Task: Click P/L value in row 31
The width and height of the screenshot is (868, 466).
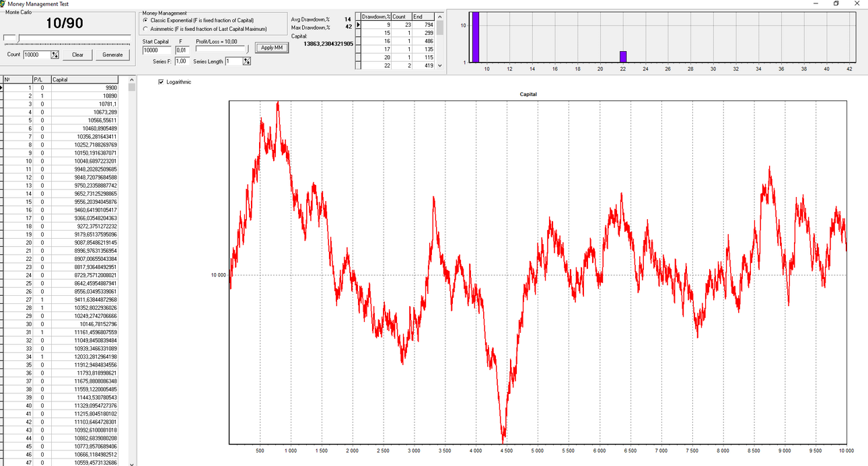Action: pos(42,332)
